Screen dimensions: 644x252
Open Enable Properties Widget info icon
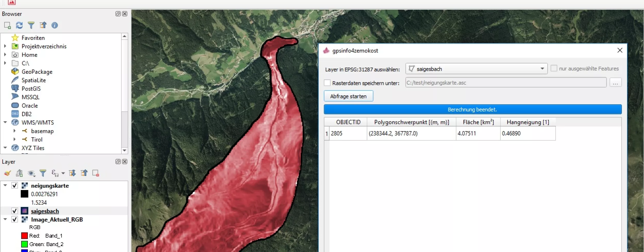click(55, 25)
